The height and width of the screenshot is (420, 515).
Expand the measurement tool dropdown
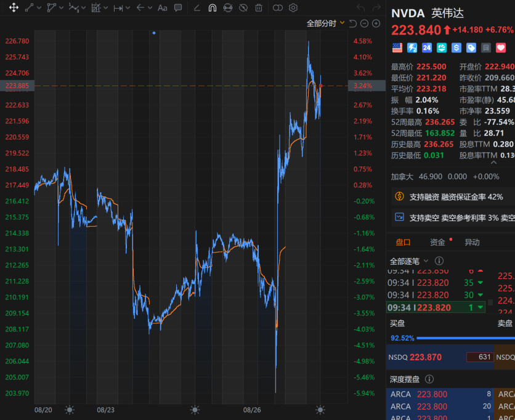(x=128, y=7)
